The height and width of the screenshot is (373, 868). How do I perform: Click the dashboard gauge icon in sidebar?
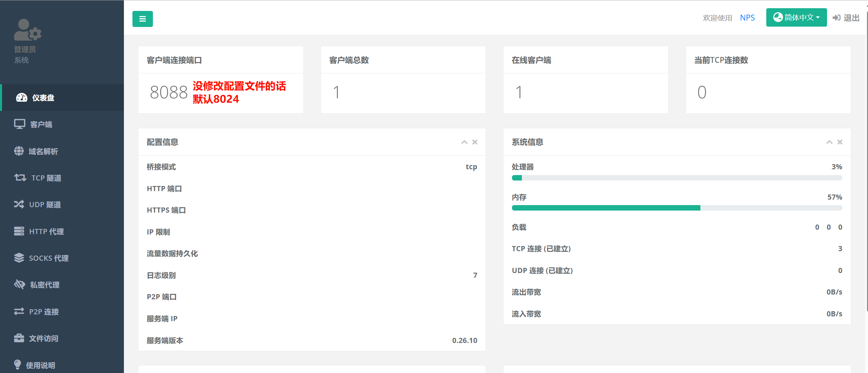[x=22, y=98]
